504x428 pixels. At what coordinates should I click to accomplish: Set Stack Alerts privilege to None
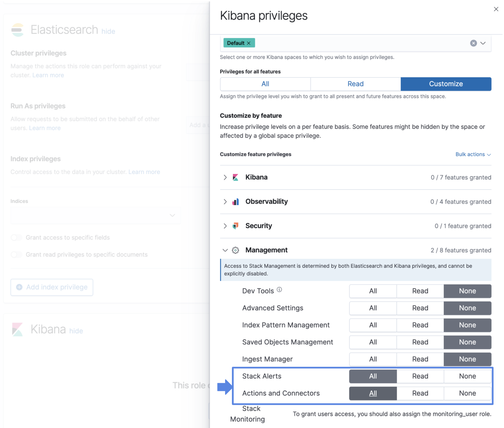(467, 376)
